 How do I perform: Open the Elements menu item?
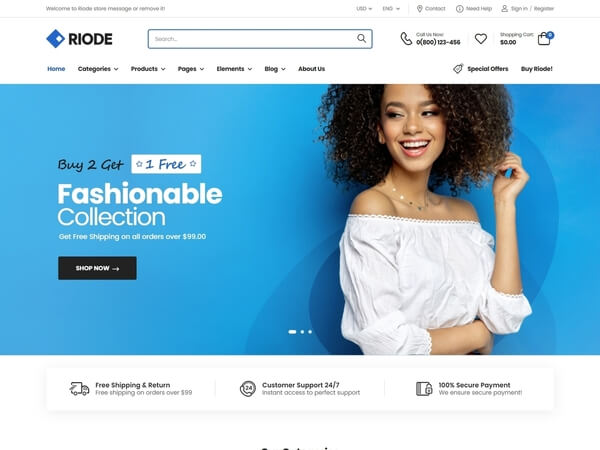coord(234,69)
